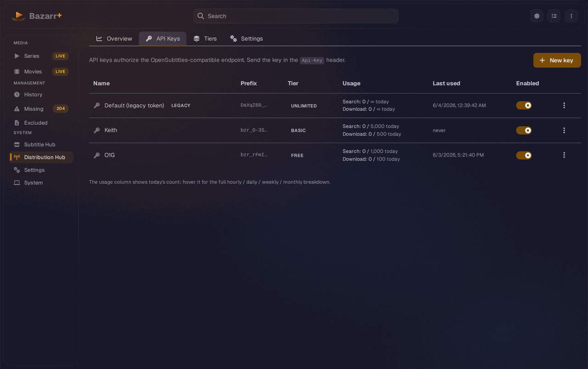Open the task list icon in top bar
This screenshot has height=369, width=588.
click(x=554, y=16)
